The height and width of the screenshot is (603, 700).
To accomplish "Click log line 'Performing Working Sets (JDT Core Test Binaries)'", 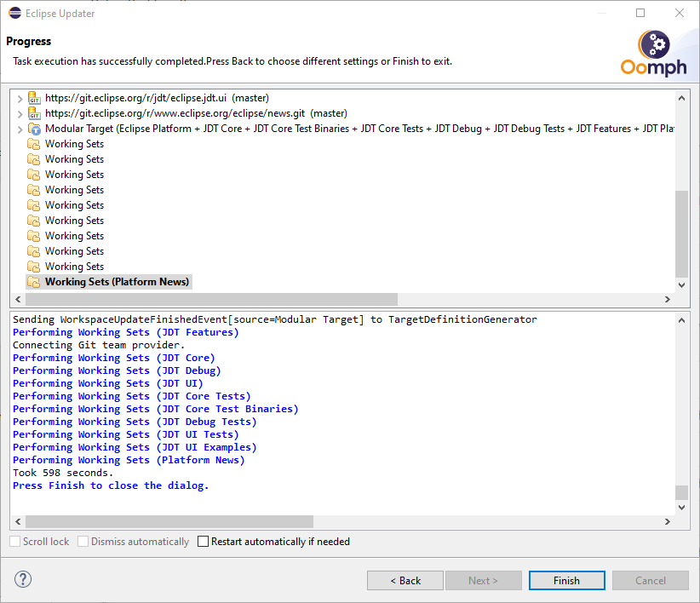I will pyautogui.click(x=155, y=410).
